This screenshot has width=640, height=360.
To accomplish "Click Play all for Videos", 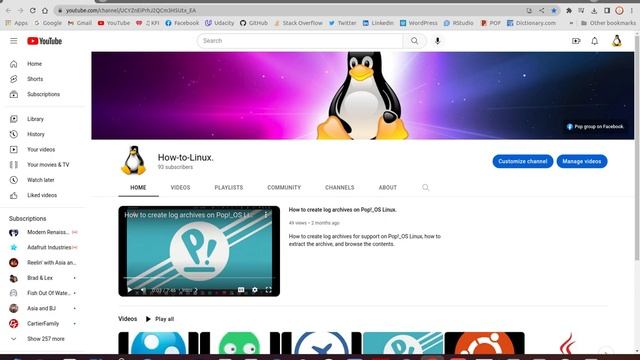I will (x=160, y=319).
